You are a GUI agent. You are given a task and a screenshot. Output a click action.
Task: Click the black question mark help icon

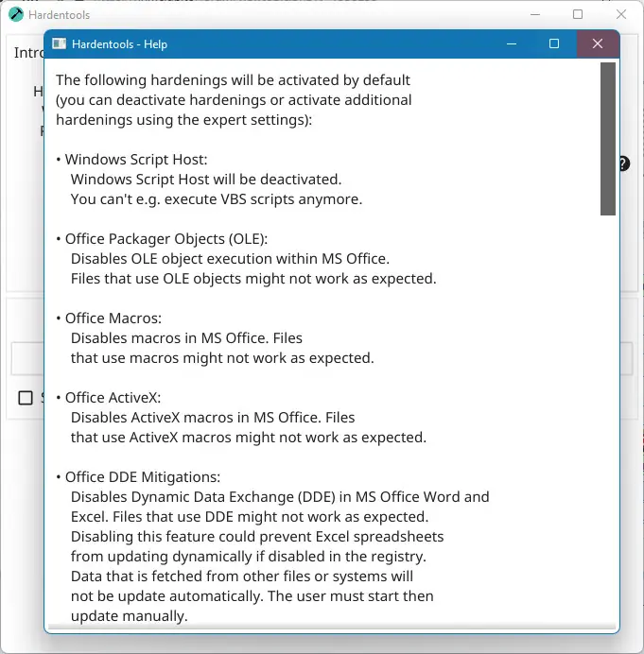pos(624,163)
